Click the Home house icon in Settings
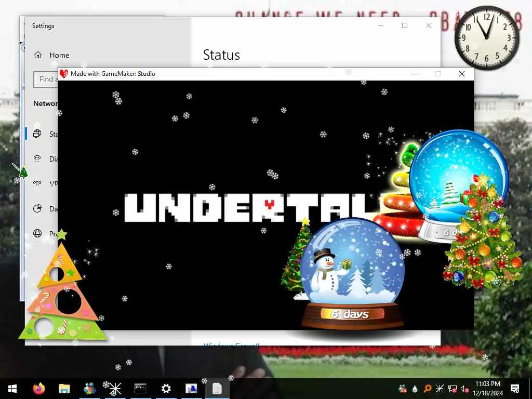The width and height of the screenshot is (532, 399). pyautogui.click(x=38, y=55)
